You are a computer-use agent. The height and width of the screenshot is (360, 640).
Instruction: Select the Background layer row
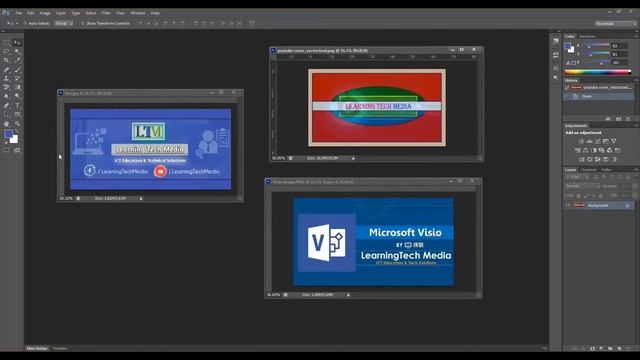click(599, 205)
